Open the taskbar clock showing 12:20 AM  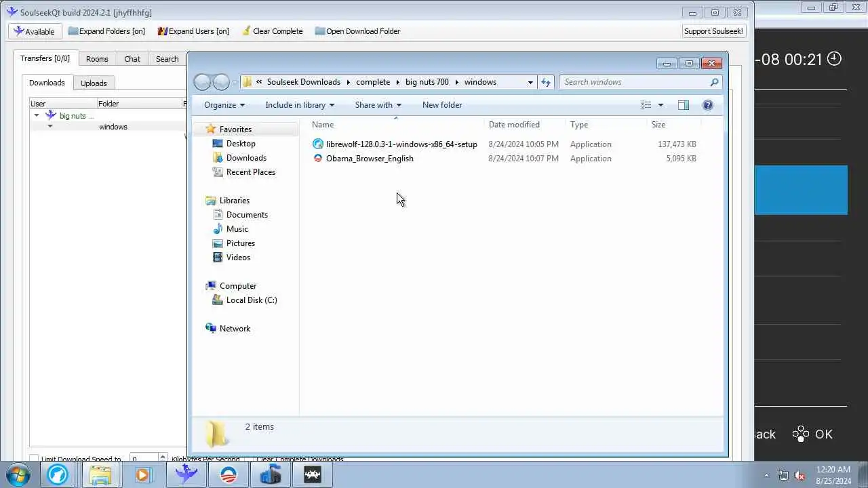(x=833, y=474)
